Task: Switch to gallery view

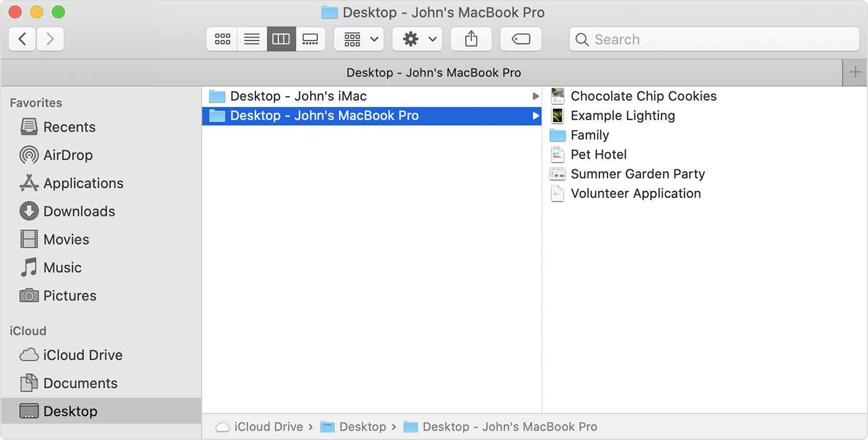Action: tap(311, 39)
